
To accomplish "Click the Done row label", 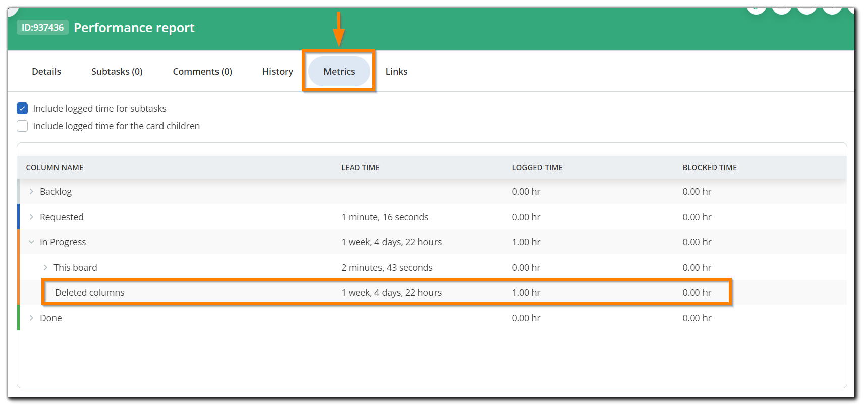I will point(50,318).
